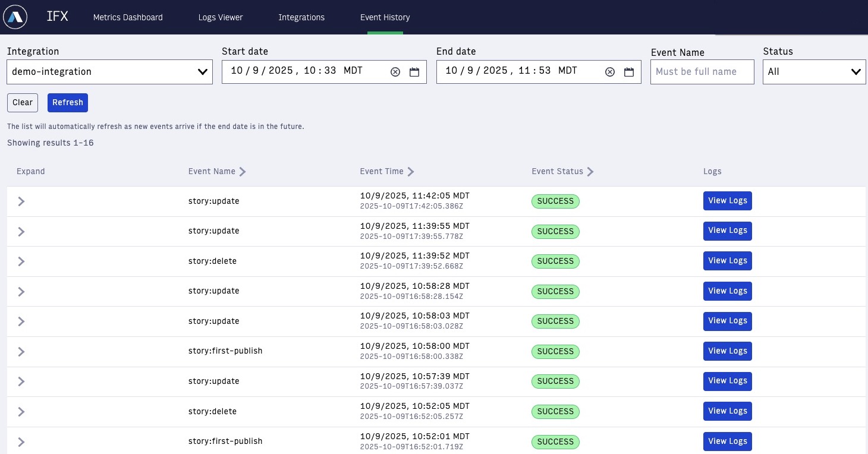868x454 pixels.
Task: Expand the 10:58:00 story:first-publish row
Action: pyautogui.click(x=21, y=352)
